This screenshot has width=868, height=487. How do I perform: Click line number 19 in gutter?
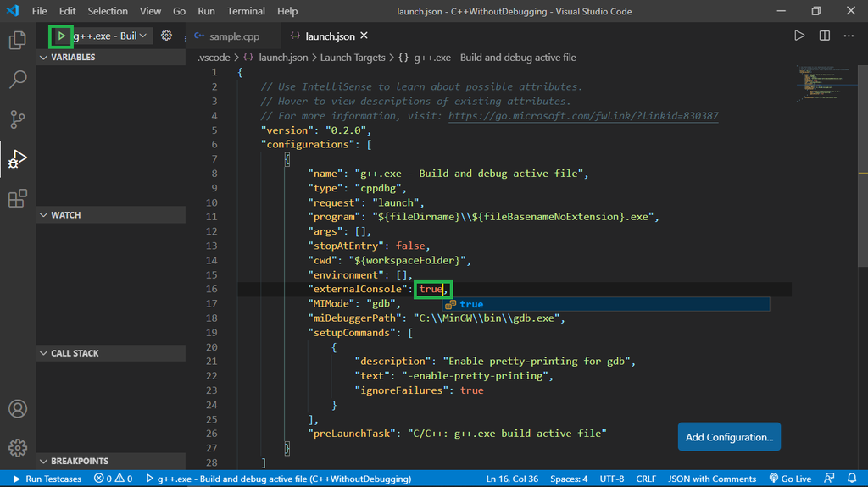click(211, 333)
